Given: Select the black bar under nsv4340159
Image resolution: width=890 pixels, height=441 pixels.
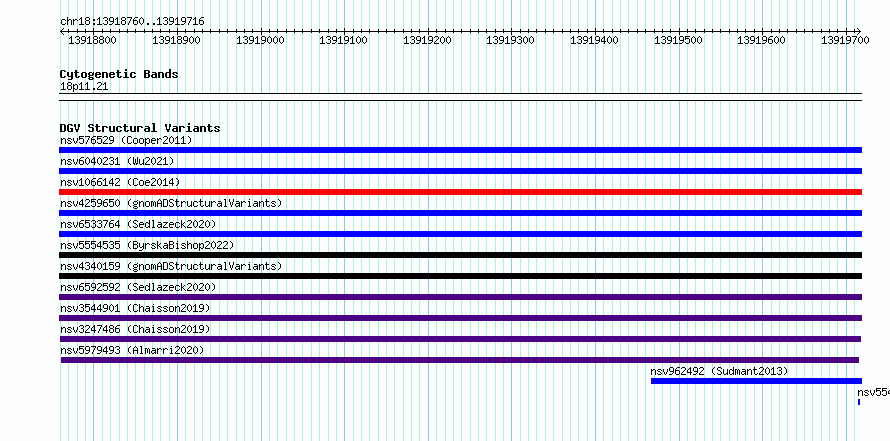Looking at the screenshot, I should pyautogui.click(x=460, y=276).
